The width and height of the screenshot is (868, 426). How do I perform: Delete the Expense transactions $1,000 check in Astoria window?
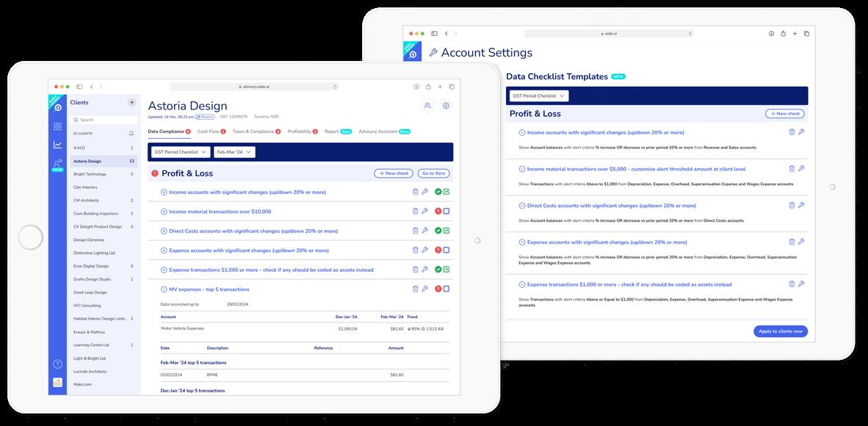tap(415, 270)
